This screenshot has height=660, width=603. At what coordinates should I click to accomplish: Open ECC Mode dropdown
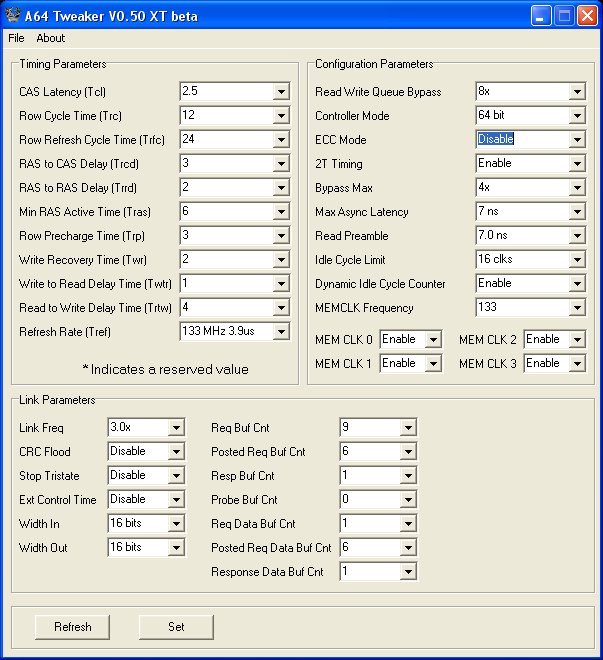point(577,139)
